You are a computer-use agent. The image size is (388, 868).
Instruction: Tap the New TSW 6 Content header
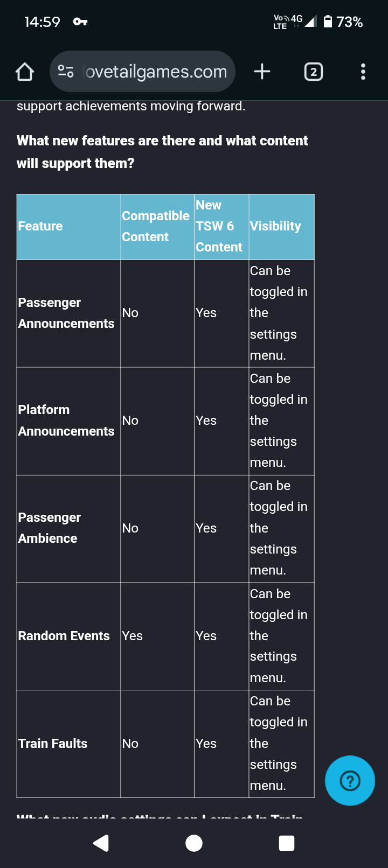pyautogui.click(x=218, y=226)
